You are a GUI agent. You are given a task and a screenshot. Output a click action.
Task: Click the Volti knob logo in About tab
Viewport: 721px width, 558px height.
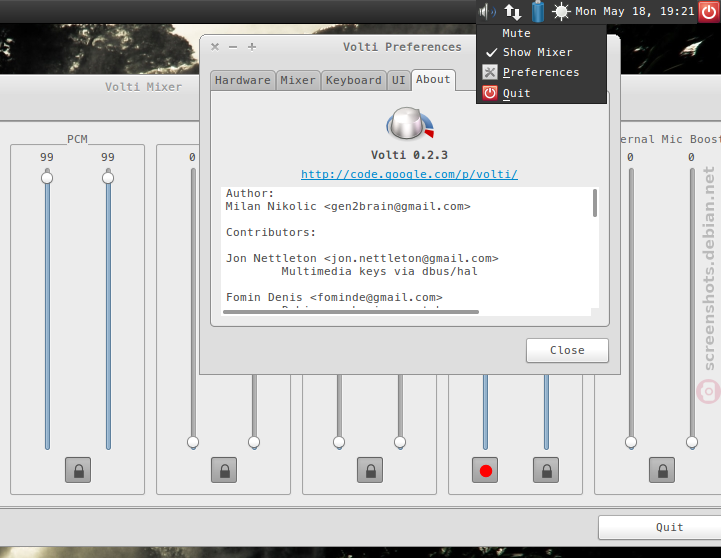click(x=410, y=124)
